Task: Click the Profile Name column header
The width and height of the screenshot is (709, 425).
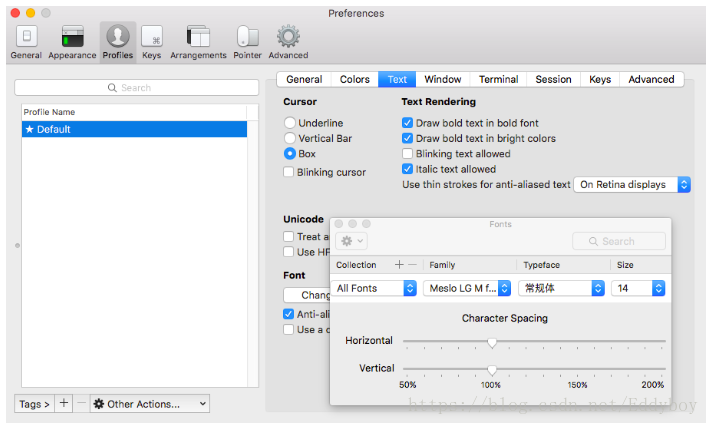Action: (134, 112)
